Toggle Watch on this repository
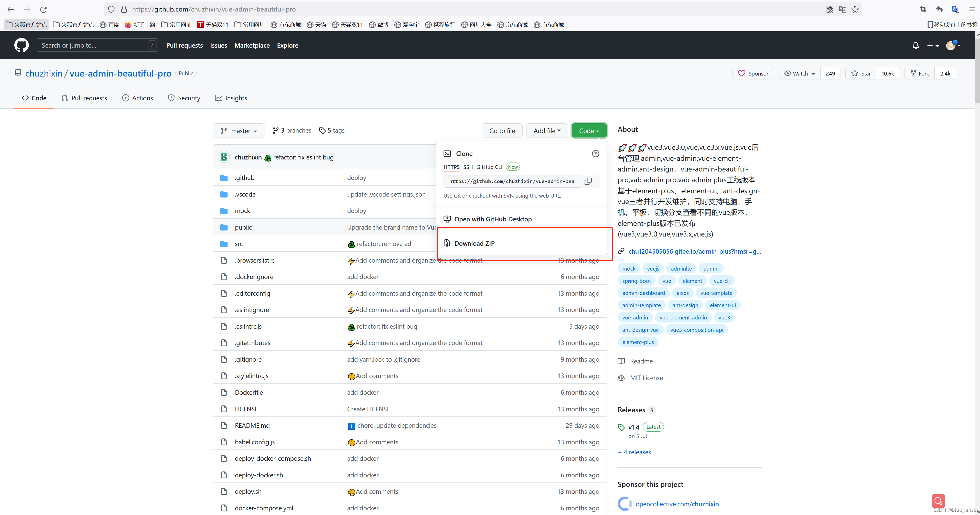This screenshot has width=980, height=515. pyautogui.click(x=799, y=73)
